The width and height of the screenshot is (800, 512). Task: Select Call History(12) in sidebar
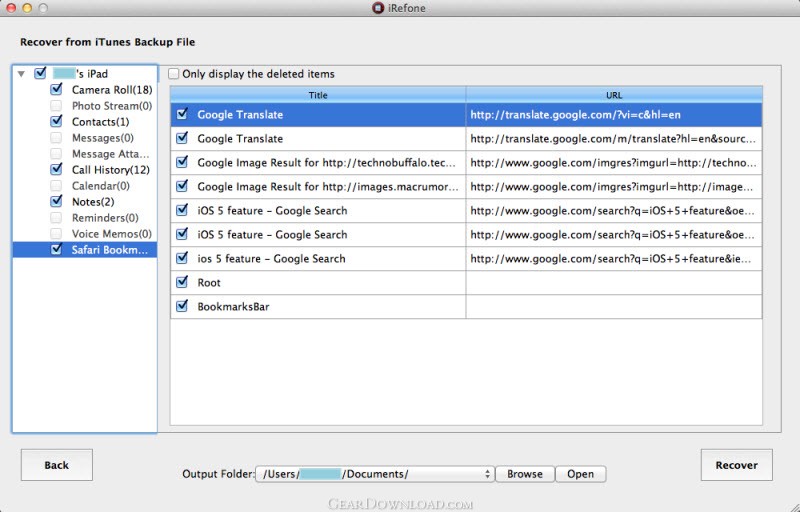click(111, 170)
